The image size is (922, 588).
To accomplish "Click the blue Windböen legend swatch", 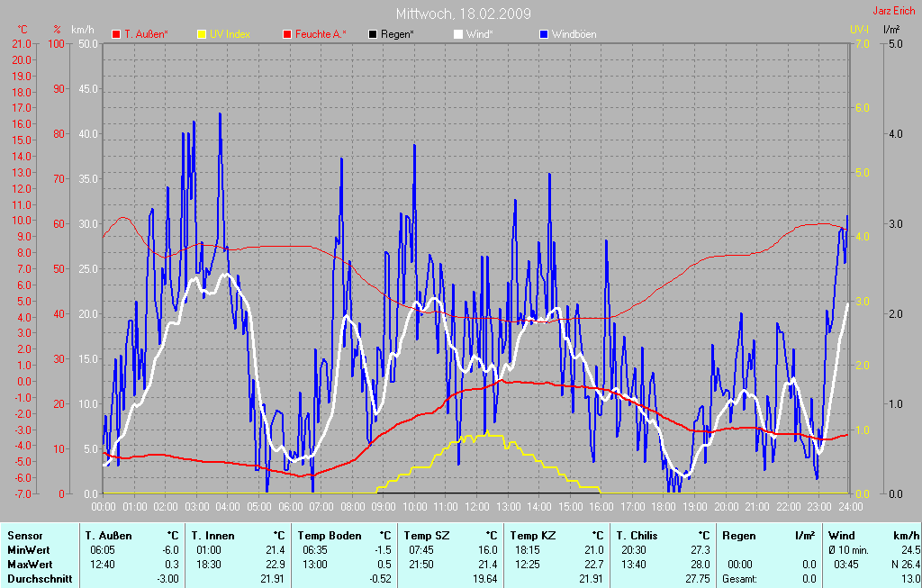I will (543, 35).
